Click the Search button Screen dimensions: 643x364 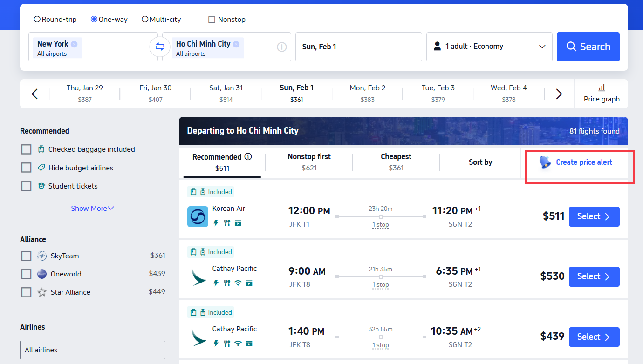588,47
